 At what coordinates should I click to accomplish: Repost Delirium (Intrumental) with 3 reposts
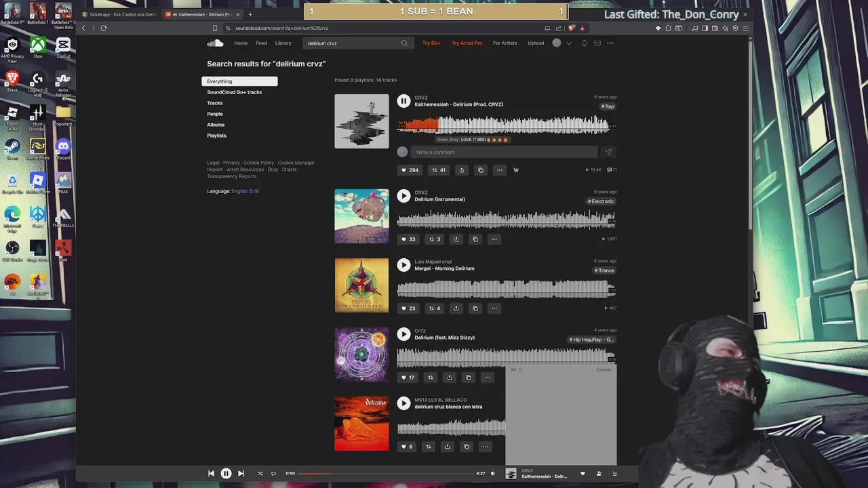434,239
